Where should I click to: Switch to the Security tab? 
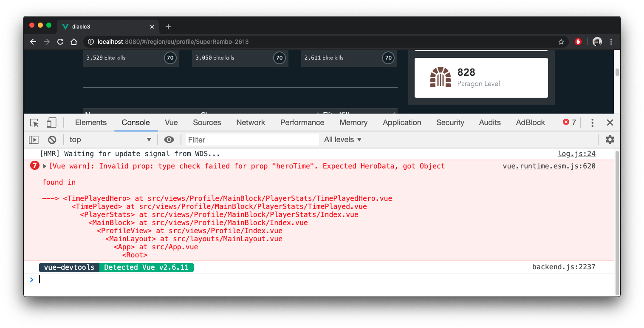tap(450, 123)
